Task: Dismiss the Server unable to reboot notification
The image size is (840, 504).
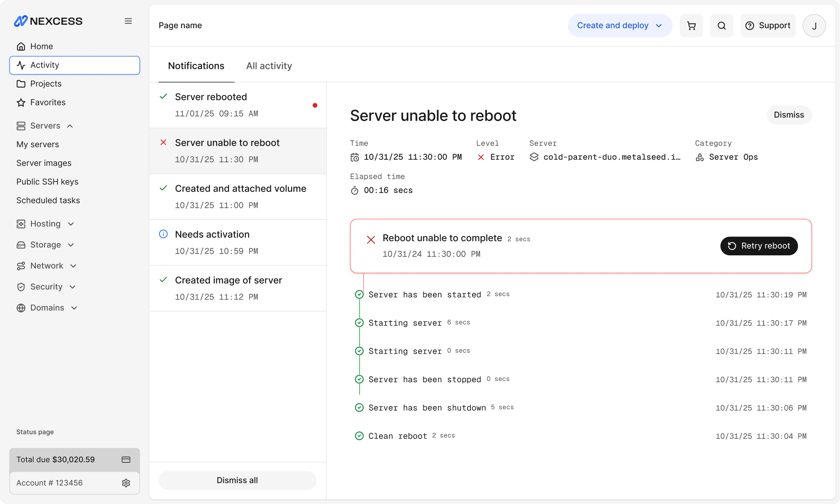Action: tap(789, 115)
